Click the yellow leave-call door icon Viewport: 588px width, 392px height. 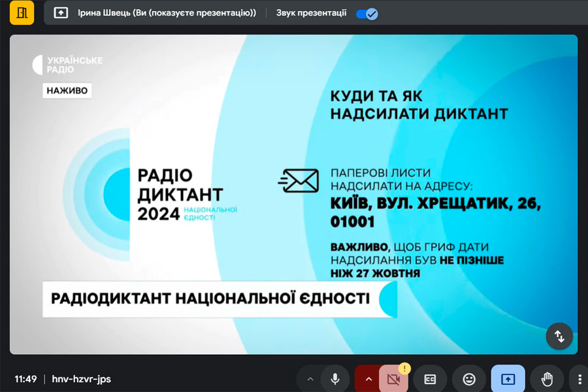(22, 13)
